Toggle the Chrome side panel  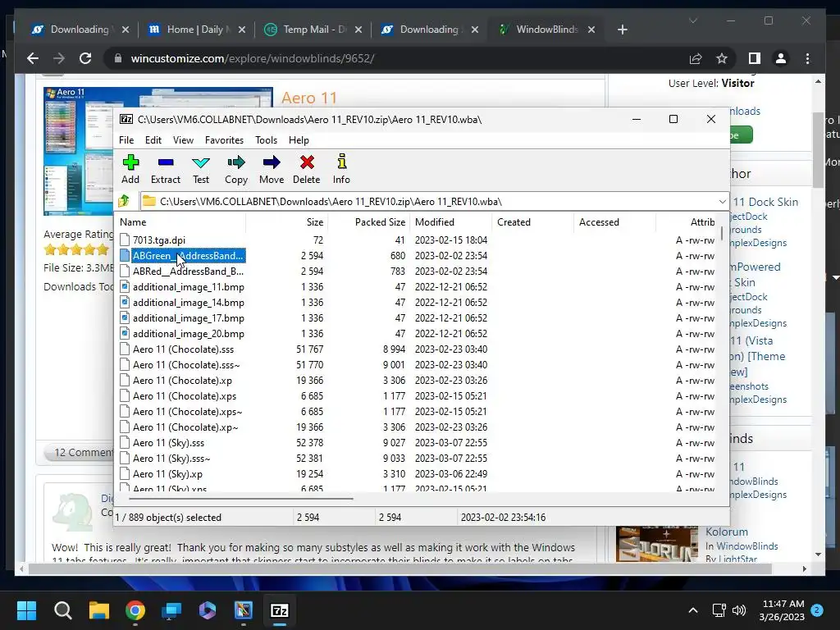(x=755, y=58)
